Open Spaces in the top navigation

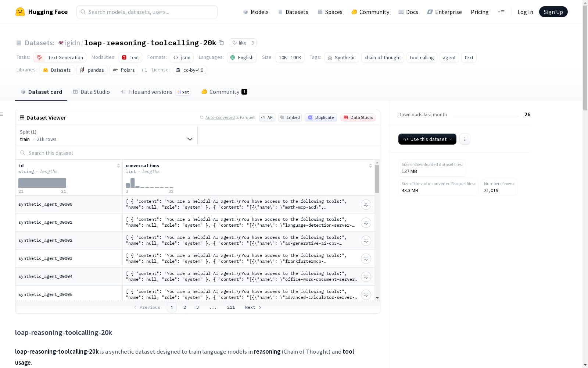point(330,12)
